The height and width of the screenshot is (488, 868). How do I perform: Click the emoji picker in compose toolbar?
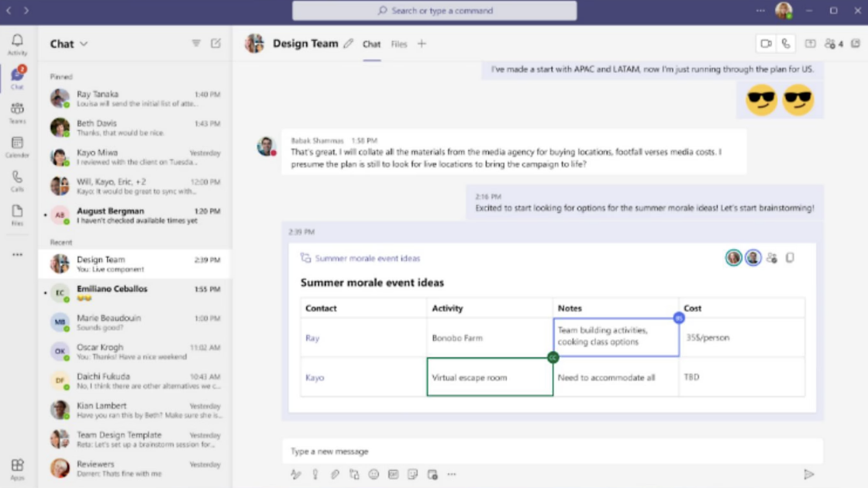374,474
